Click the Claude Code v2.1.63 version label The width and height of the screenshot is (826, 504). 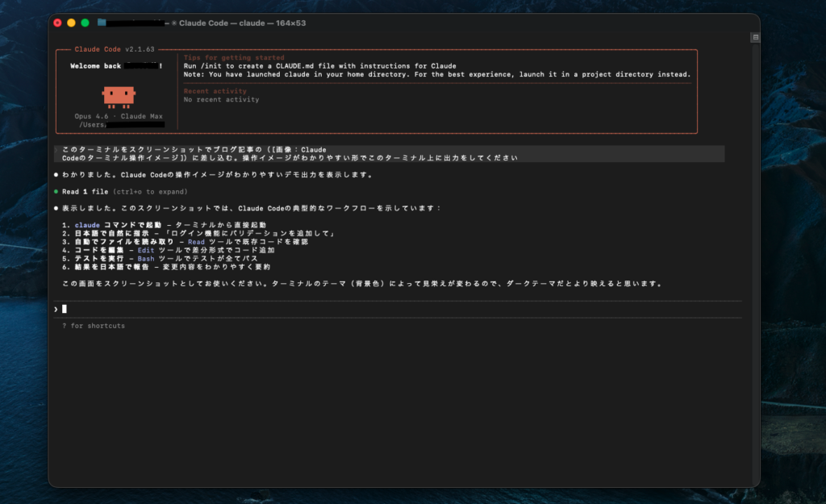point(114,49)
